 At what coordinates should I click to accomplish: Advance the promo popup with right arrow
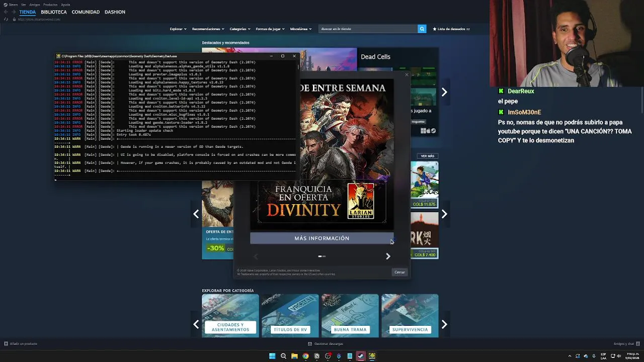pos(388,256)
